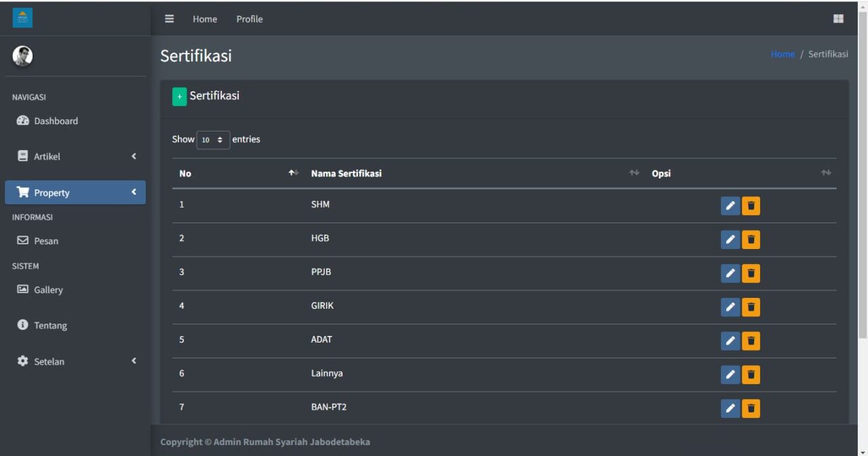Click the user avatar in sidebar

[22, 56]
